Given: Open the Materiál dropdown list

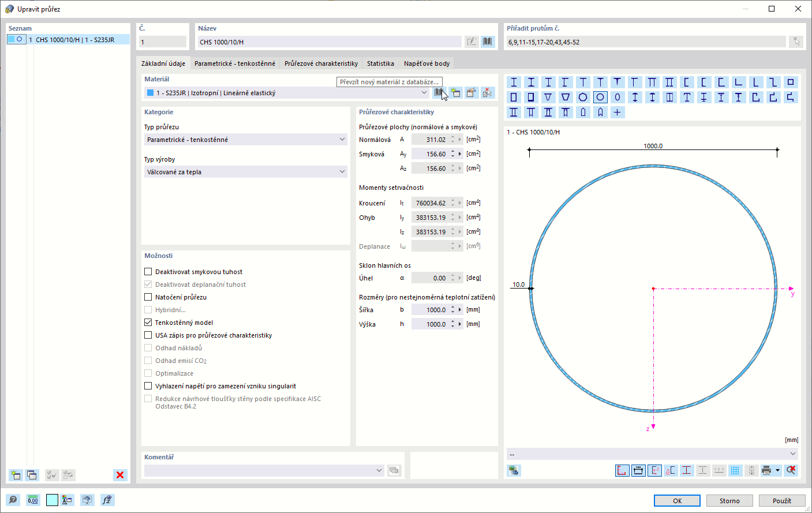Looking at the screenshot, I should (x=424, y=92).
